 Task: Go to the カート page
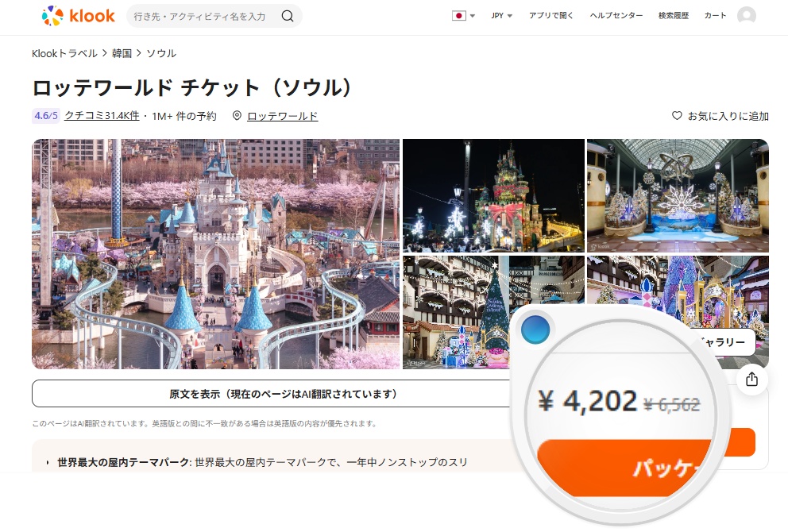pyautogui.click(x=715, y=16)
